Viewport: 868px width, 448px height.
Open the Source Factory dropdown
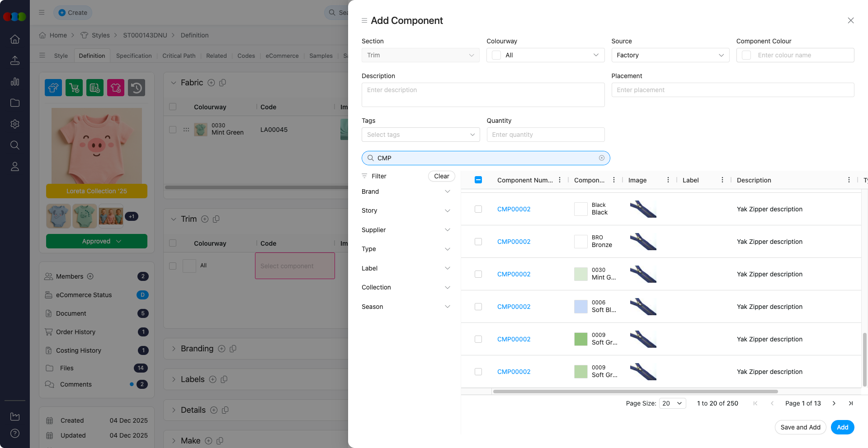click(x=670, y=55)
